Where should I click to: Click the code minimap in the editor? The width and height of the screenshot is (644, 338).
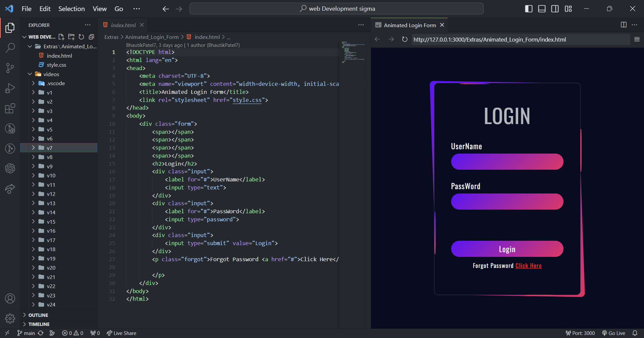[x=352, y=52]
